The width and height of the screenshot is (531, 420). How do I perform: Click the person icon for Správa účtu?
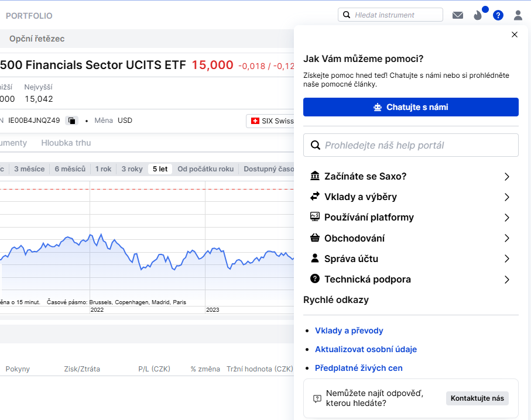[315, 258]
